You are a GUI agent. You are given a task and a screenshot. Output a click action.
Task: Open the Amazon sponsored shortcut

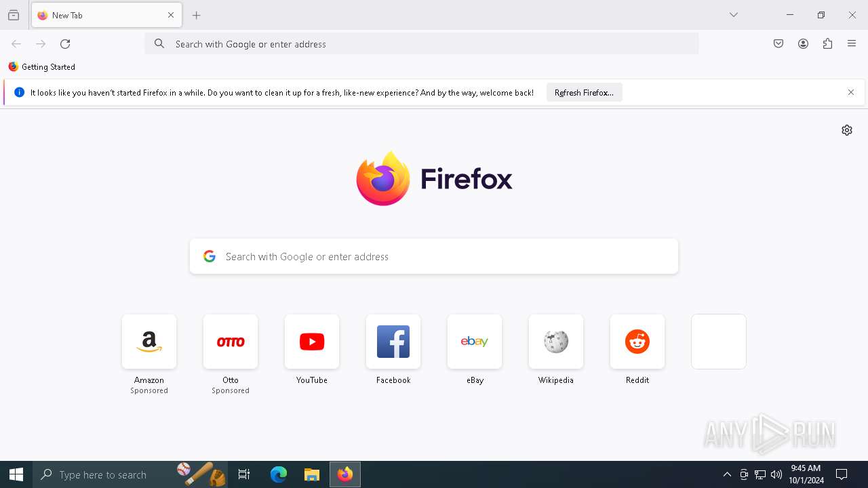click(x=149, y=342)
